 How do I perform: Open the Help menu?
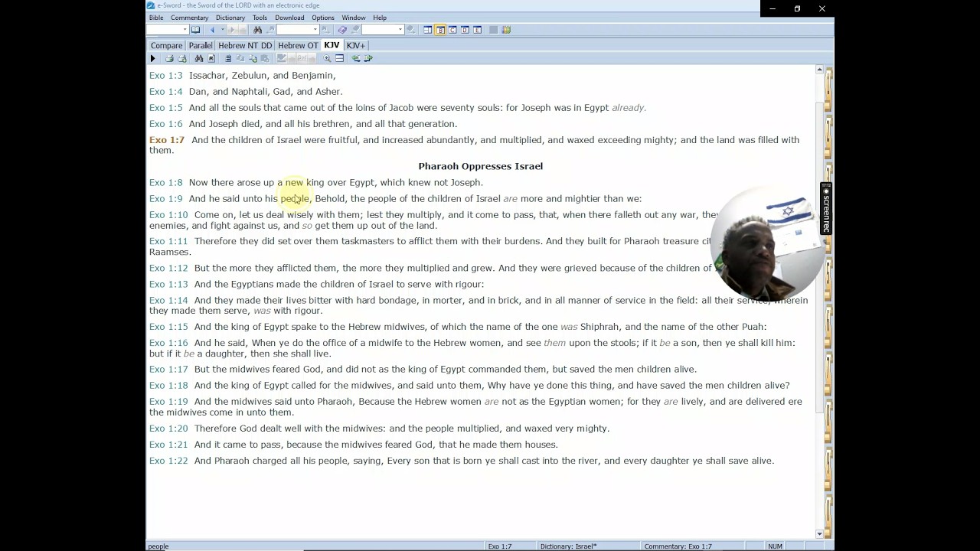(x=380, y=18)
